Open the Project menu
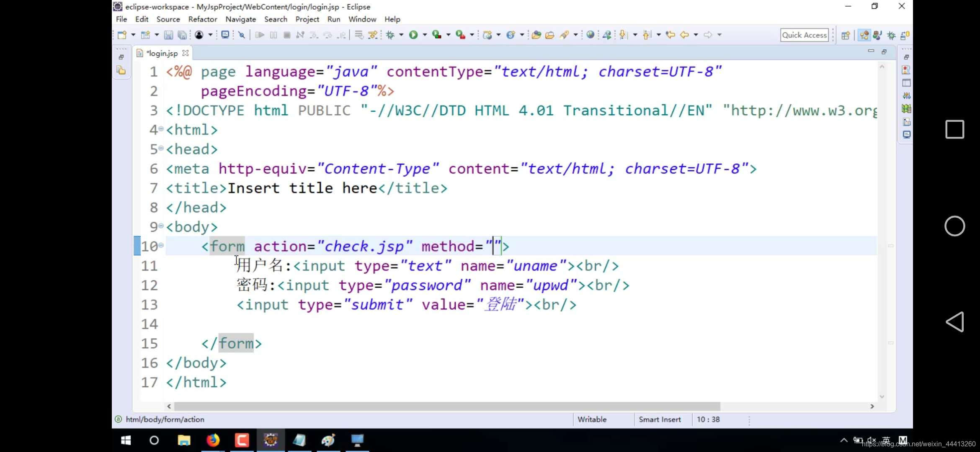Image resolution: width=980 pixels, height=452 pixels. (307, 19)
